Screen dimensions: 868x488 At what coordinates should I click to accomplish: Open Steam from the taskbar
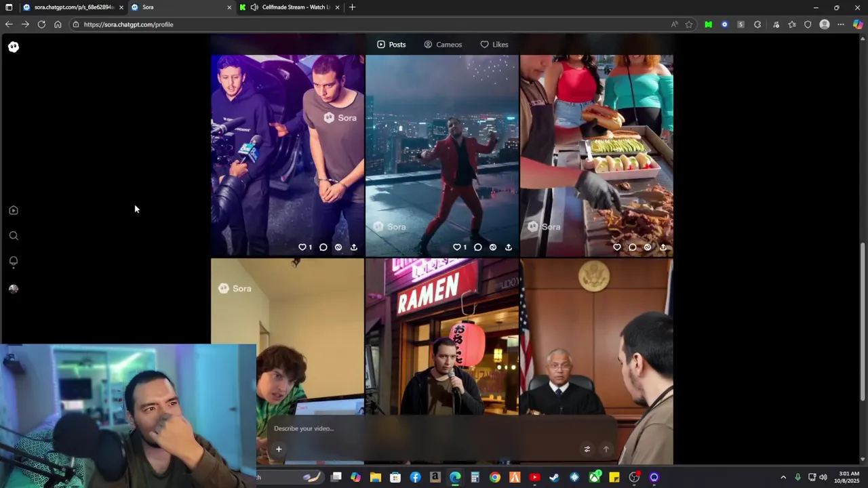[x=554, y=478]
